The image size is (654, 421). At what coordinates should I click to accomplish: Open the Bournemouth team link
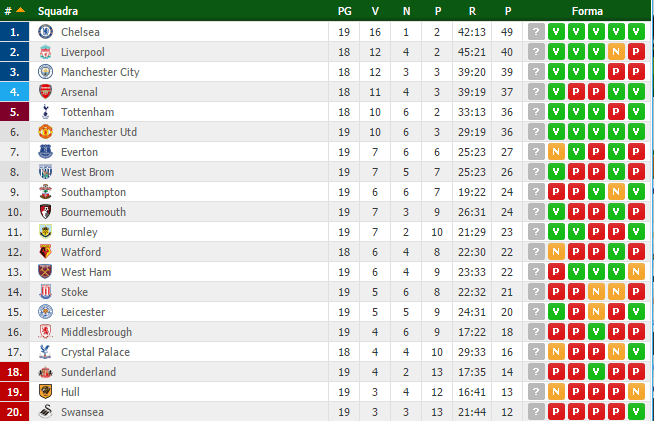(93, 212)
